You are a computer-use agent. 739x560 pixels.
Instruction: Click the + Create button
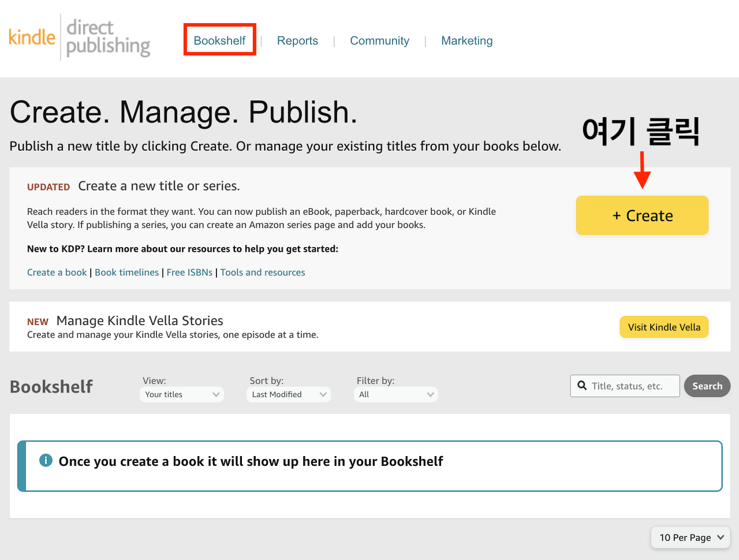click(642, 215)
